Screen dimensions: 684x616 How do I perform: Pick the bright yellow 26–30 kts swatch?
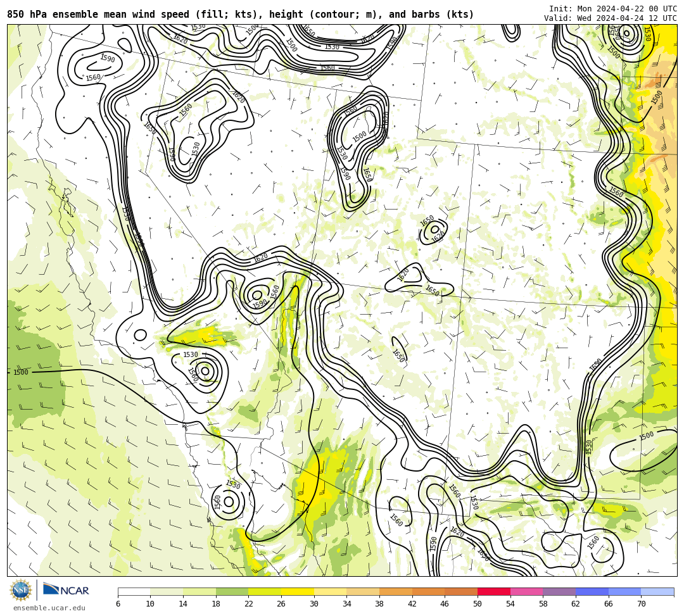pyautogui.click(x=298, y=591)
